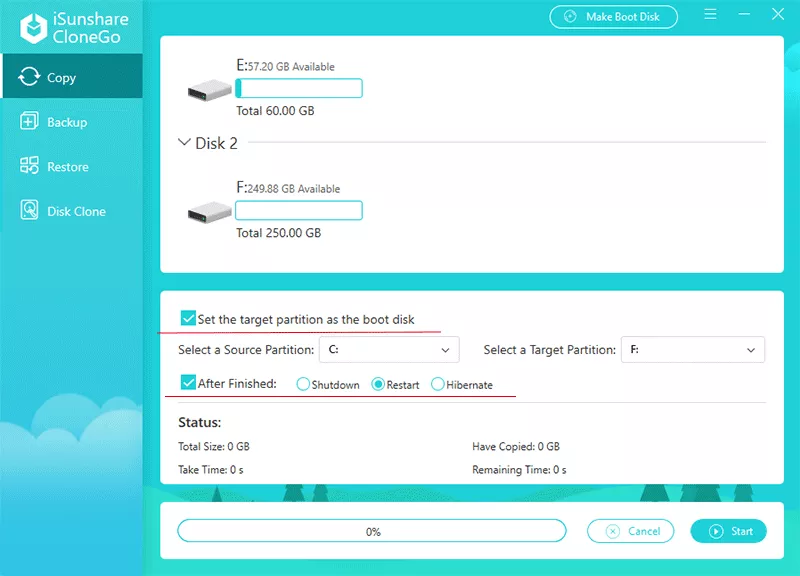Click the Copy icon in the sidebar
The height and width of the screenshot is (576, 800).
[x=28, y=77]
